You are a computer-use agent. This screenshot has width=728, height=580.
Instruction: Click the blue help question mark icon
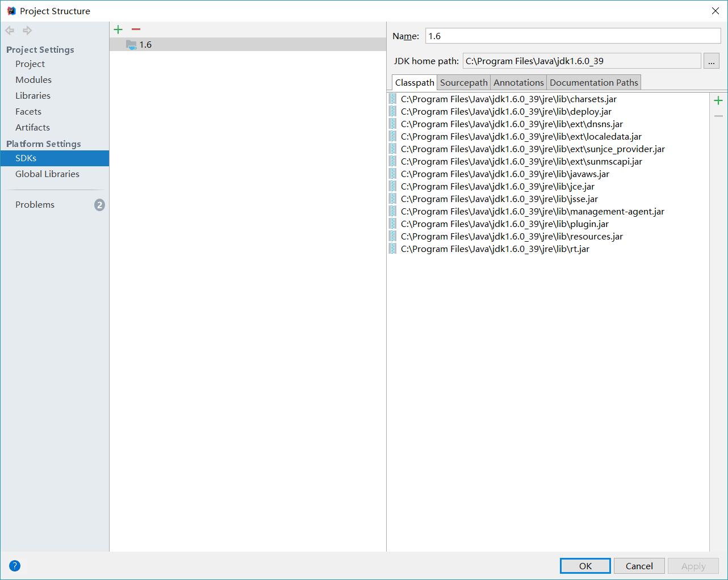pos(15,565)
